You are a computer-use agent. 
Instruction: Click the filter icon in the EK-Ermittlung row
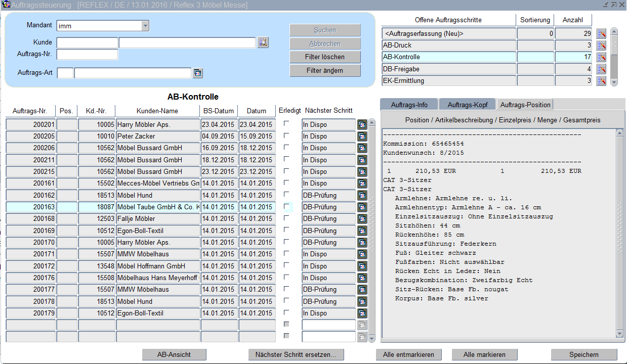(x=601, y=81)
